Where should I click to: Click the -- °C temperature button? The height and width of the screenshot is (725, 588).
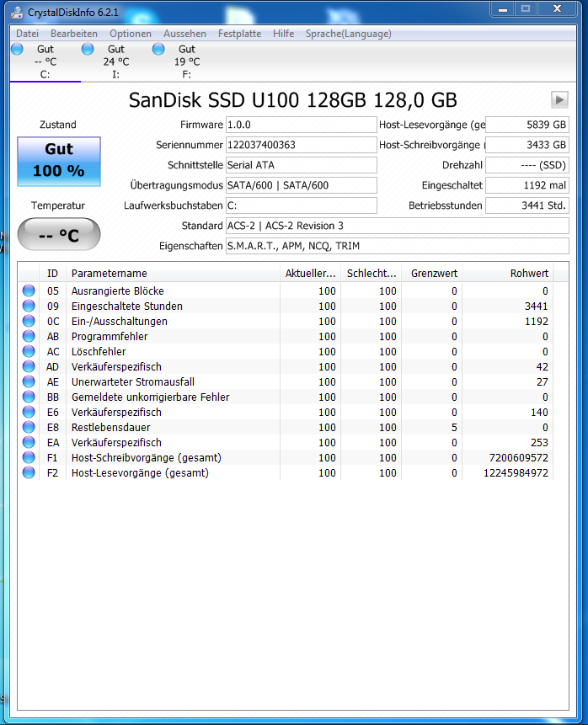click(59, 234)
